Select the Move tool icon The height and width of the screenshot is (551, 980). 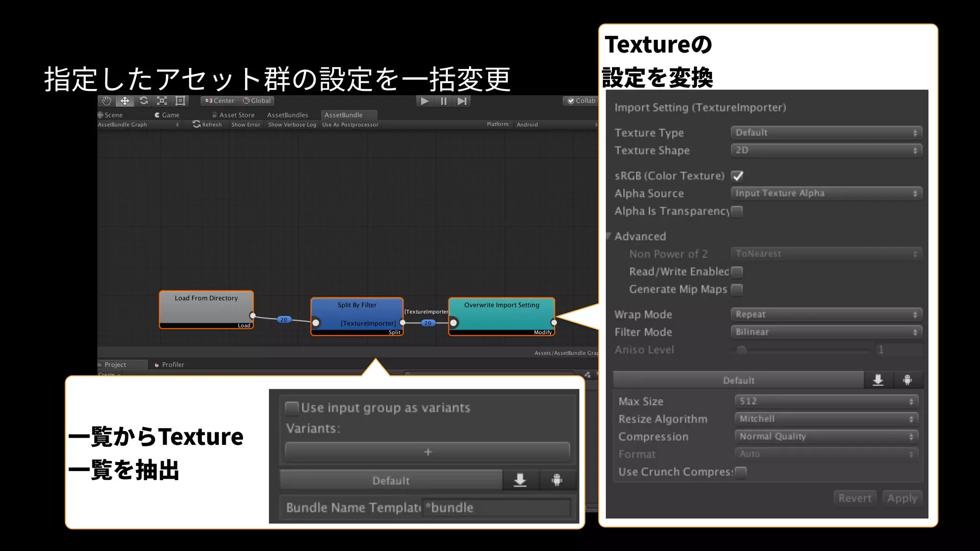[x=125, y=101]
